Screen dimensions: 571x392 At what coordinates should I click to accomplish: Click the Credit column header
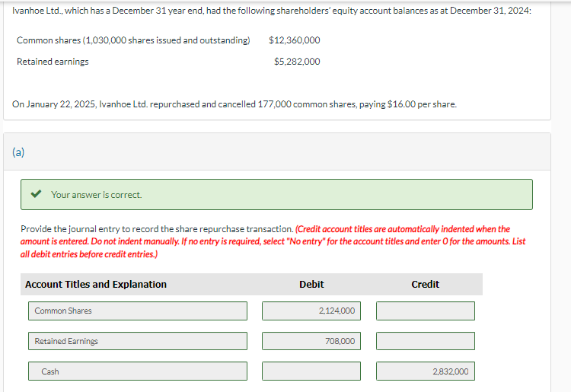(426, 284)
